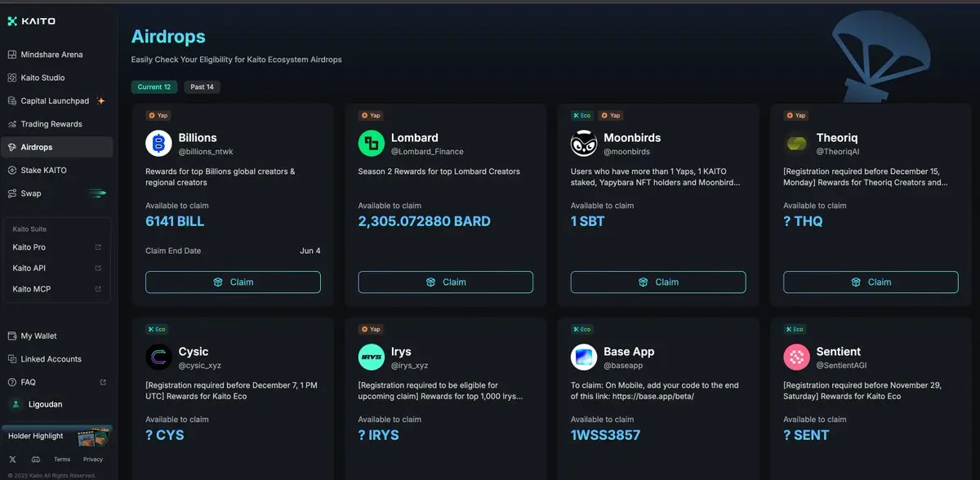Switch to the Current 12 tab
Viewport: 980px width, 480px height.
[x=154, y=87]
